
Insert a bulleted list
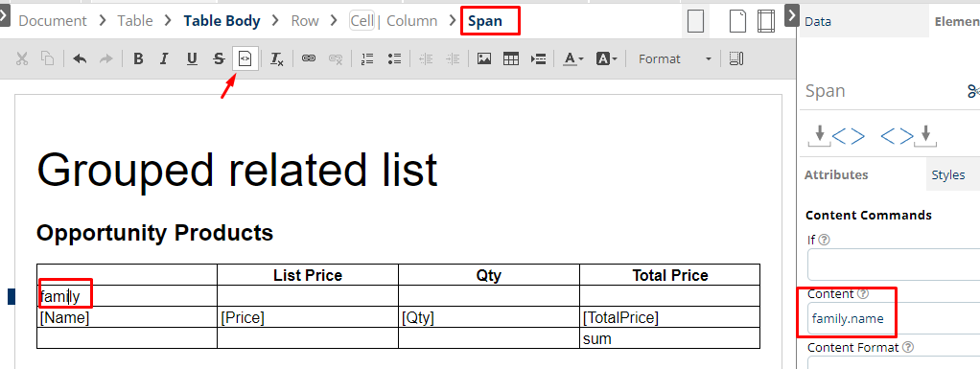click(x=394, y=58)
